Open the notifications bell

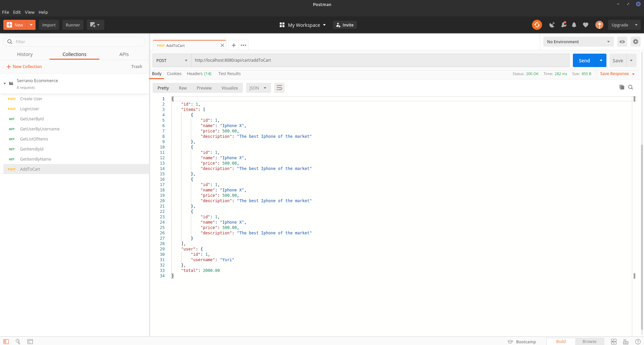coord(574,25)
